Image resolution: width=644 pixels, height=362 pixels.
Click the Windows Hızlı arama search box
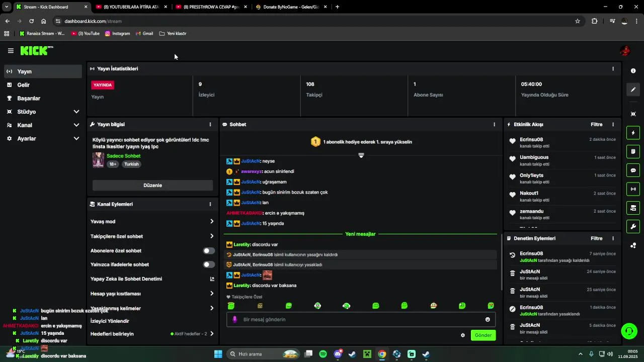264,354
